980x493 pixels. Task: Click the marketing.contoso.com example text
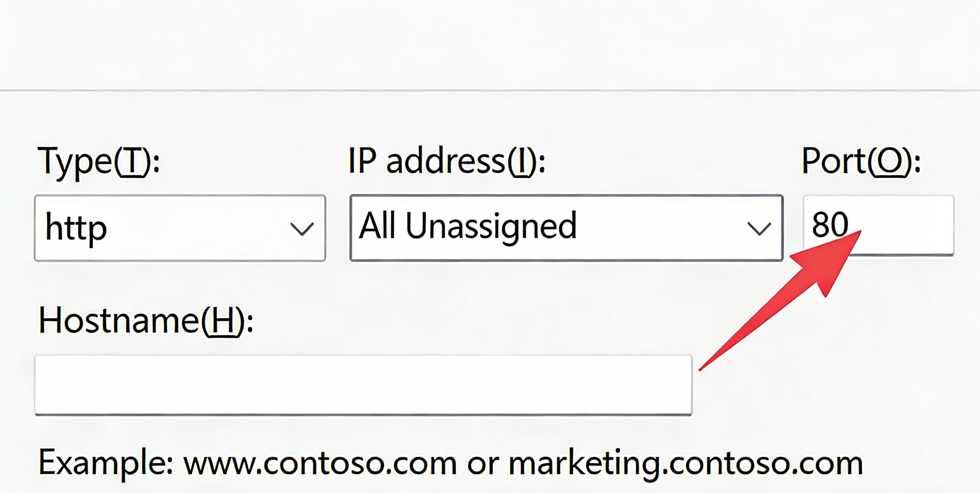(685, 463)
